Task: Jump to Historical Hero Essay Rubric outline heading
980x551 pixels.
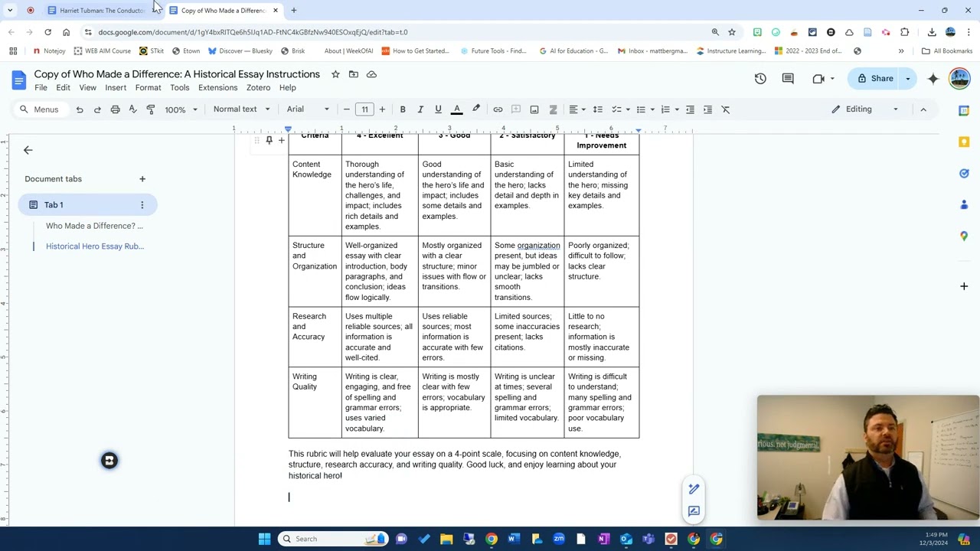Action: pos(95,246)
